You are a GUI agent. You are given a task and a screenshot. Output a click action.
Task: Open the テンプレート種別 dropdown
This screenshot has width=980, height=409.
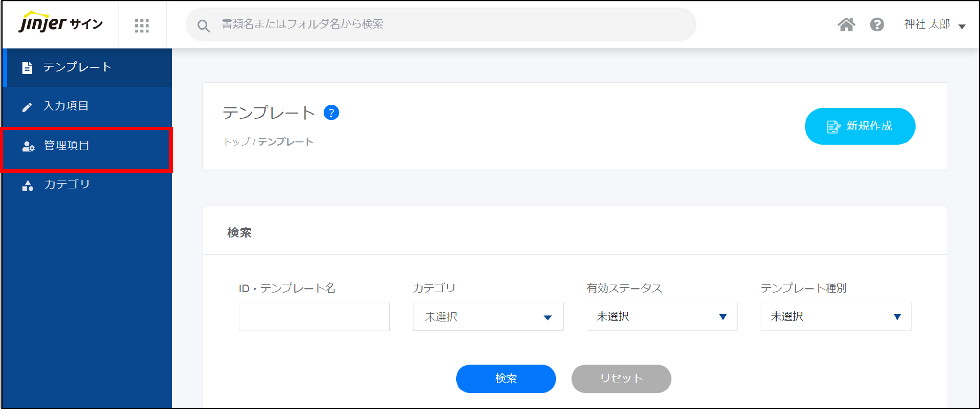pyautogui.click(x=836, y=316)
